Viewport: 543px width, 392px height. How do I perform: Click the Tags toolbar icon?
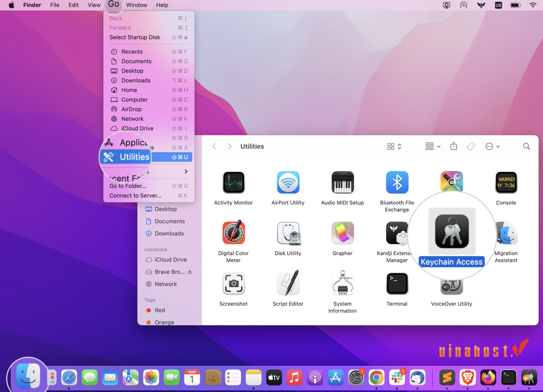(471, 146)
